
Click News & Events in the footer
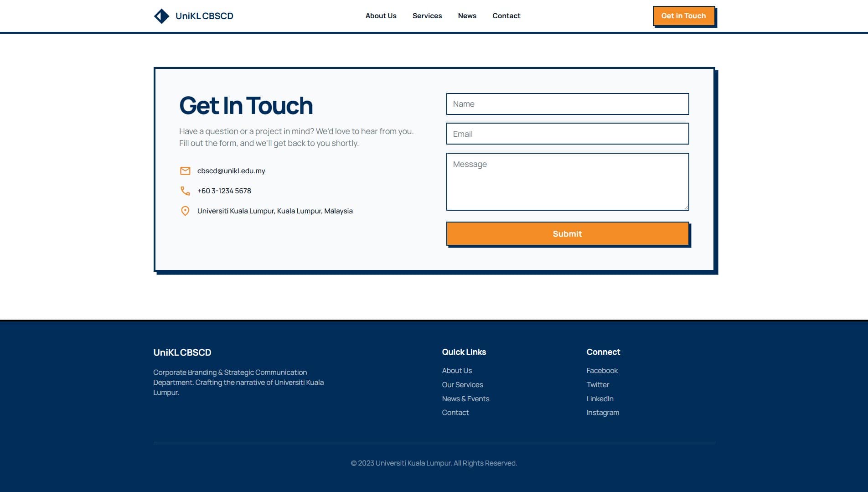coord(465,399)
